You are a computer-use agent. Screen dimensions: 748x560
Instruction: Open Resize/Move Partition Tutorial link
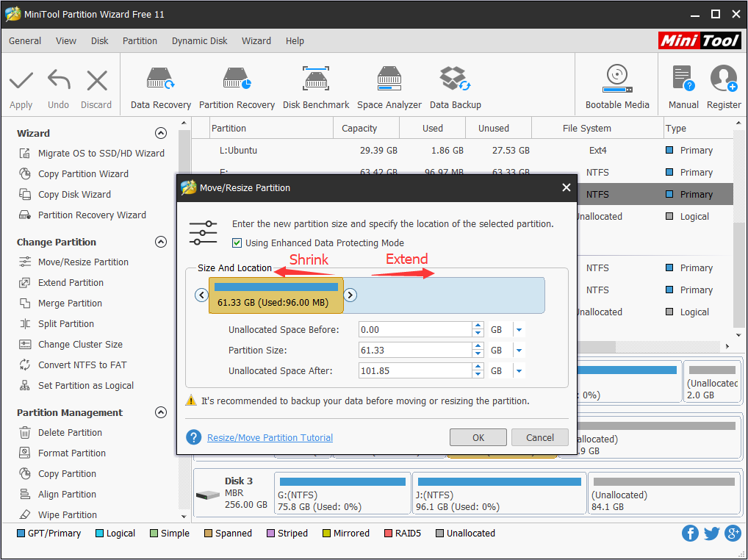click(270, 437)
